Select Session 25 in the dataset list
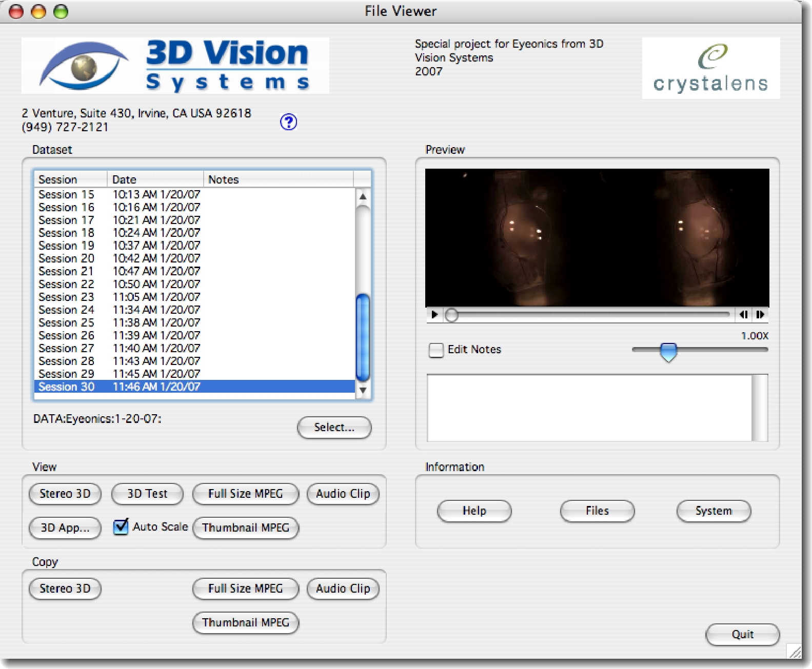812x669 pixels. pyautogui.click(x=67, y=323)
